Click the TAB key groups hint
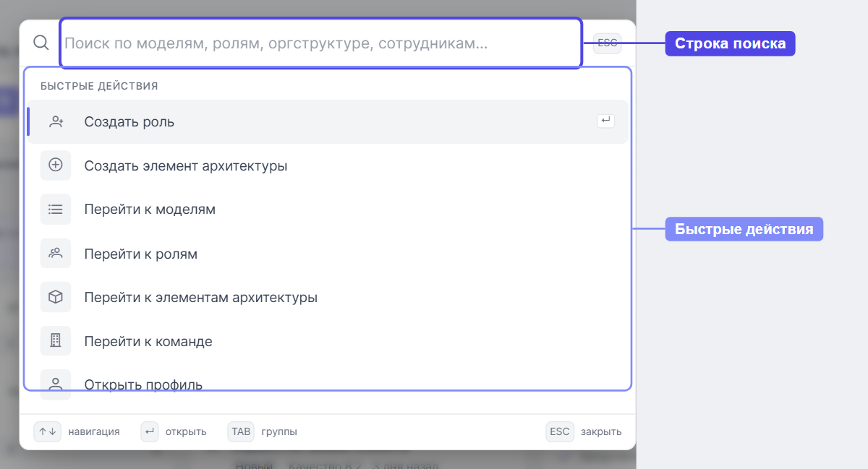This screenshot has height=469, width=868. 241,431
